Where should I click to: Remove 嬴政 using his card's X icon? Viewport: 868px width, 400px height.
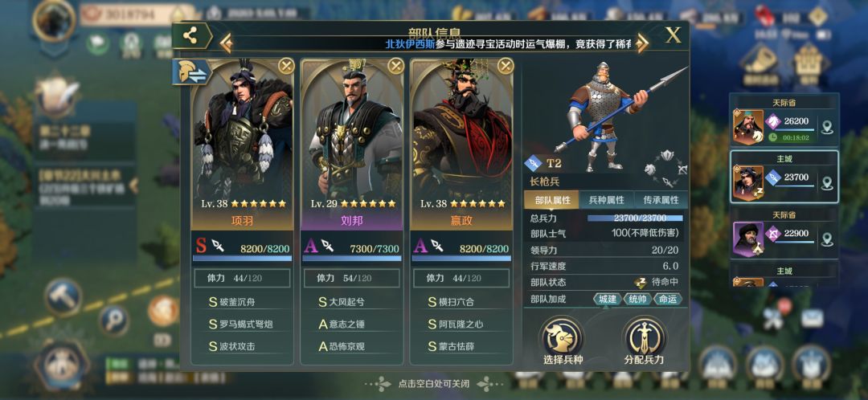click(506, 67)
